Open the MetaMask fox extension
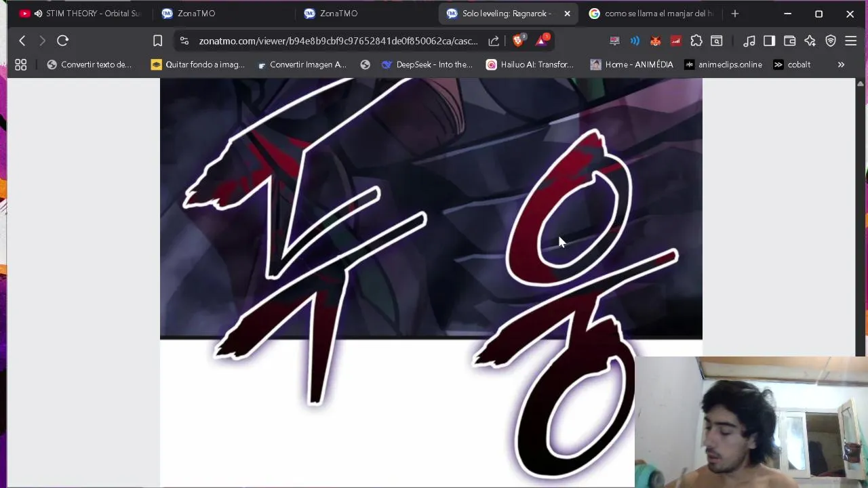 (x=655, y=41)
